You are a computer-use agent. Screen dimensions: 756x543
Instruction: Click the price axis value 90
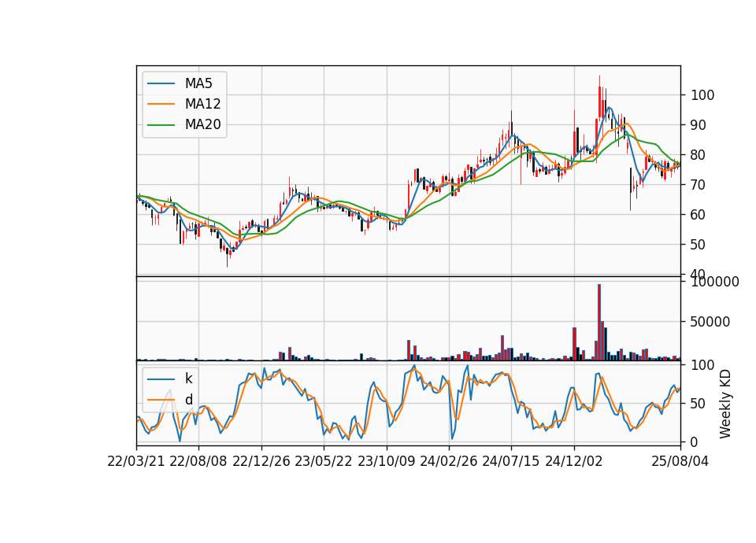click(699, 125)
